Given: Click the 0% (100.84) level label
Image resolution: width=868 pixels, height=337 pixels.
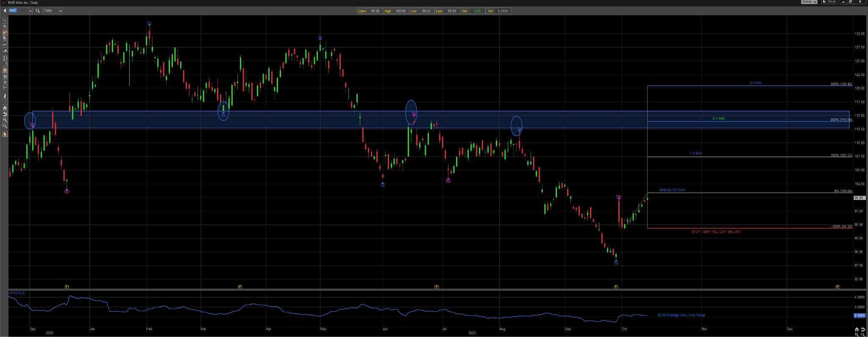Looking at the screenshot, I should pyautogui.click(x=843, y=191).
